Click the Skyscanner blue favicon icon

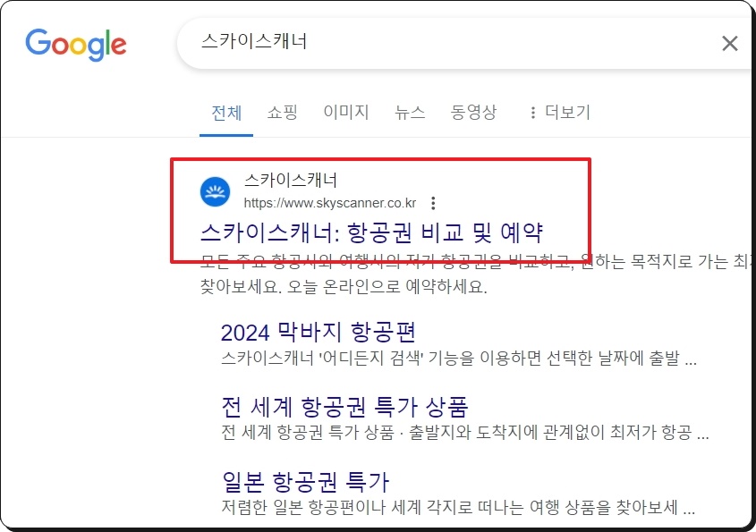pos(215,191)
